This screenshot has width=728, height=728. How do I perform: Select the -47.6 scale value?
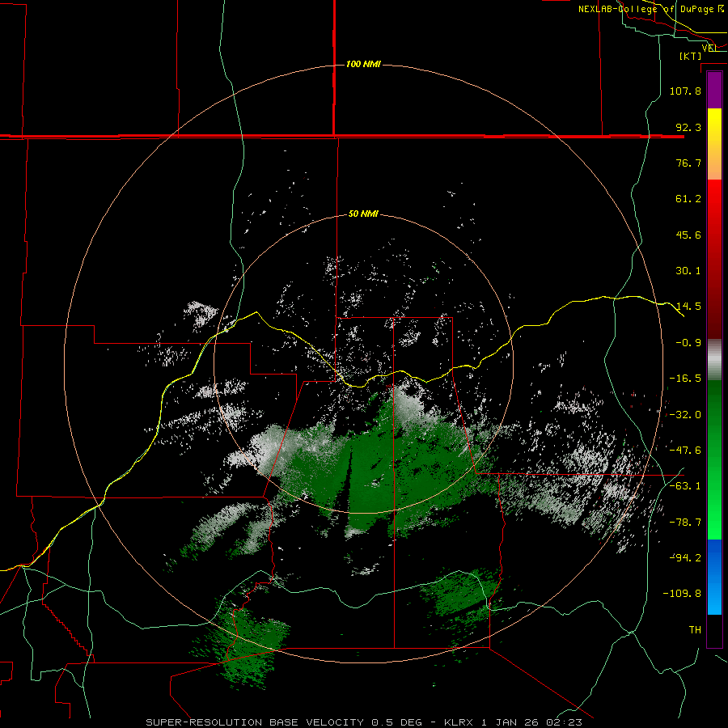pyautogui.click(x=685, y=451)
